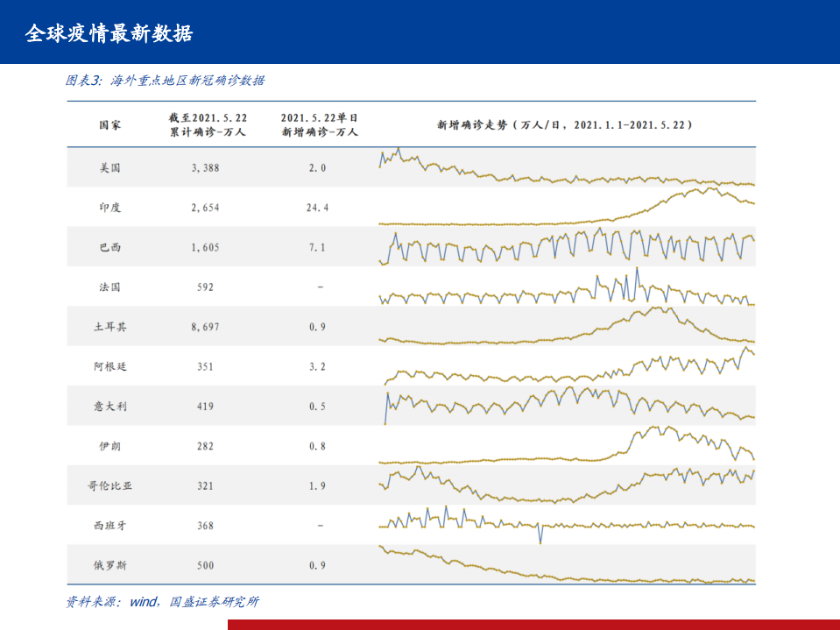Click the slide title 全球疫情最新数据
The height and width of the screenshot is (630, 840).
click(x=111, y=36)
